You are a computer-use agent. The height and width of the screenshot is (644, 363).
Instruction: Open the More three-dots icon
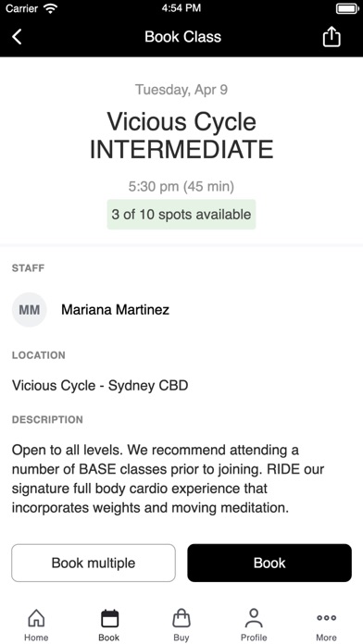coord(326,618)
